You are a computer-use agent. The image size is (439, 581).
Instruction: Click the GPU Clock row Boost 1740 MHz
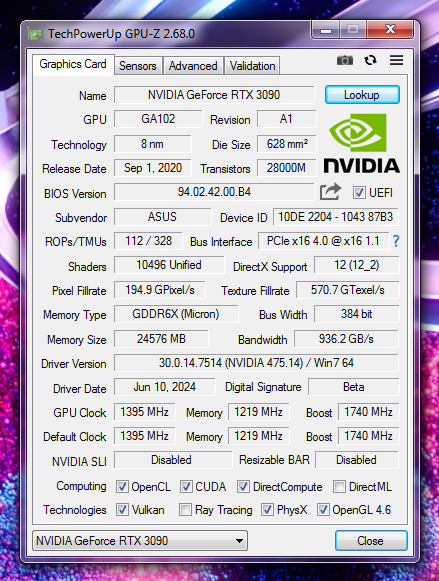tap(369, 412)
